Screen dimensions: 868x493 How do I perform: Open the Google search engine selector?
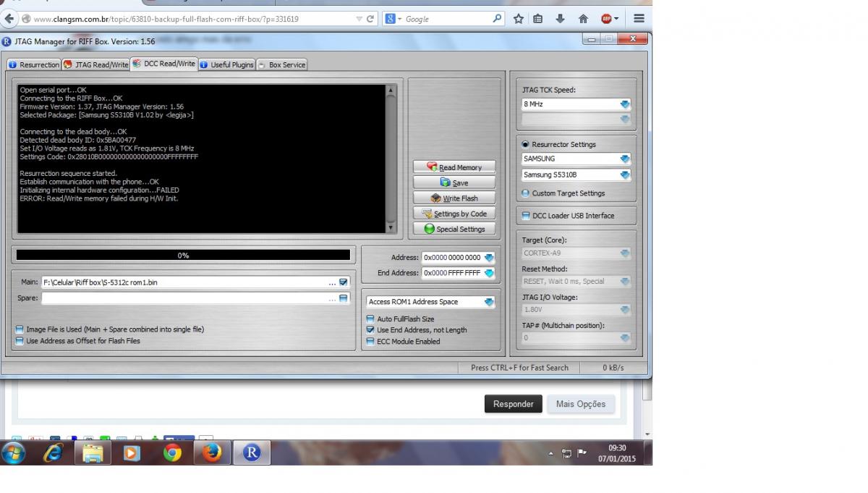[393, 19]
